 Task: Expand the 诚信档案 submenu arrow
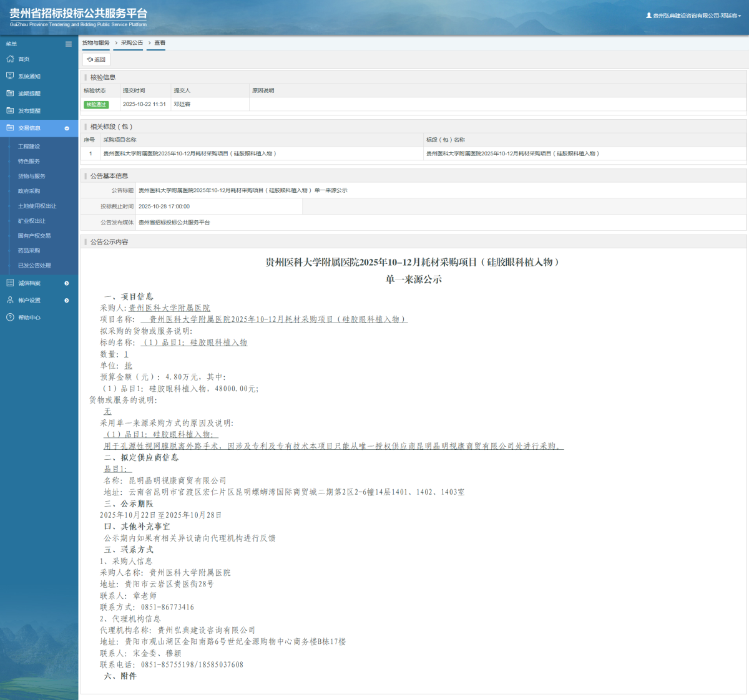tap(66, 283)
